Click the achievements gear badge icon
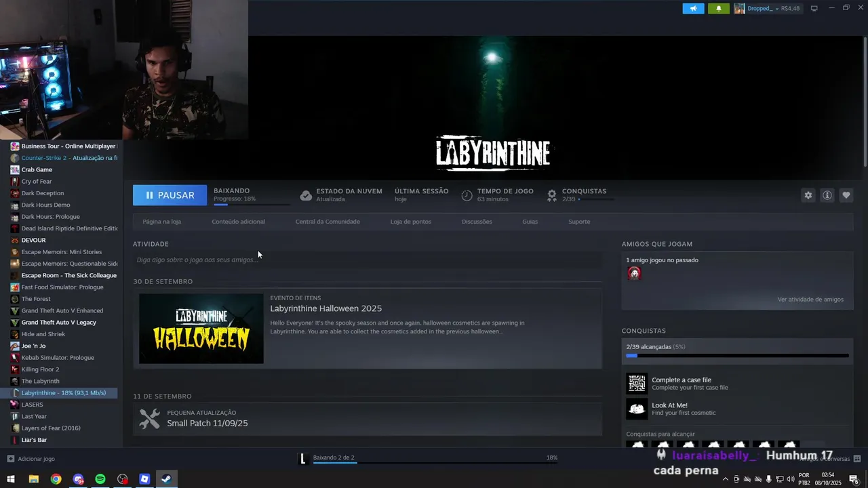 pos(552,195)
